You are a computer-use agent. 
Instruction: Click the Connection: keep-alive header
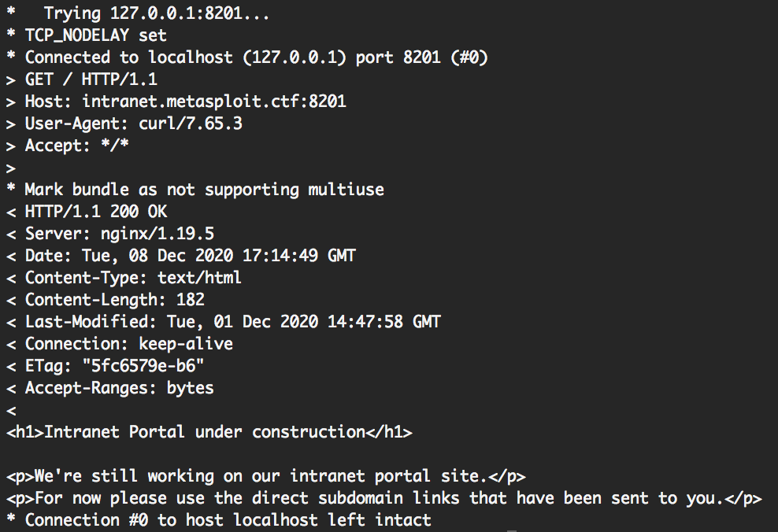point(128,344)
